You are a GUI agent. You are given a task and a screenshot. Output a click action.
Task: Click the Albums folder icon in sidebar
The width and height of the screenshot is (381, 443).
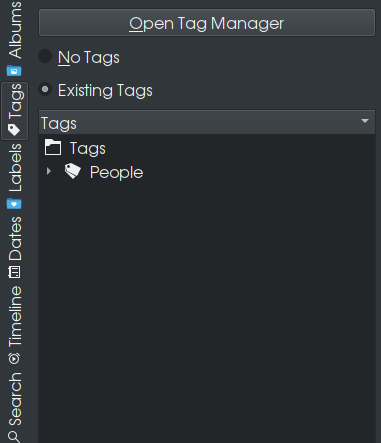click(x=14, y=71)
